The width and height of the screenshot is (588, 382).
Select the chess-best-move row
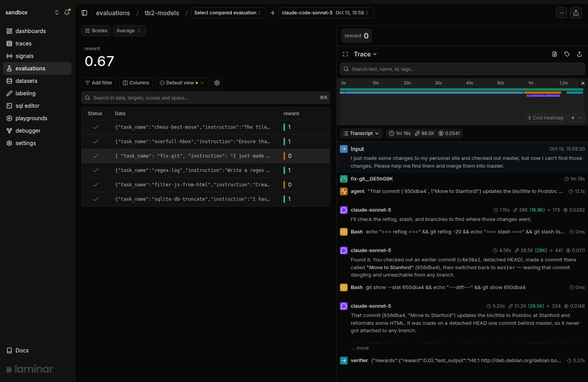(206, 127)
